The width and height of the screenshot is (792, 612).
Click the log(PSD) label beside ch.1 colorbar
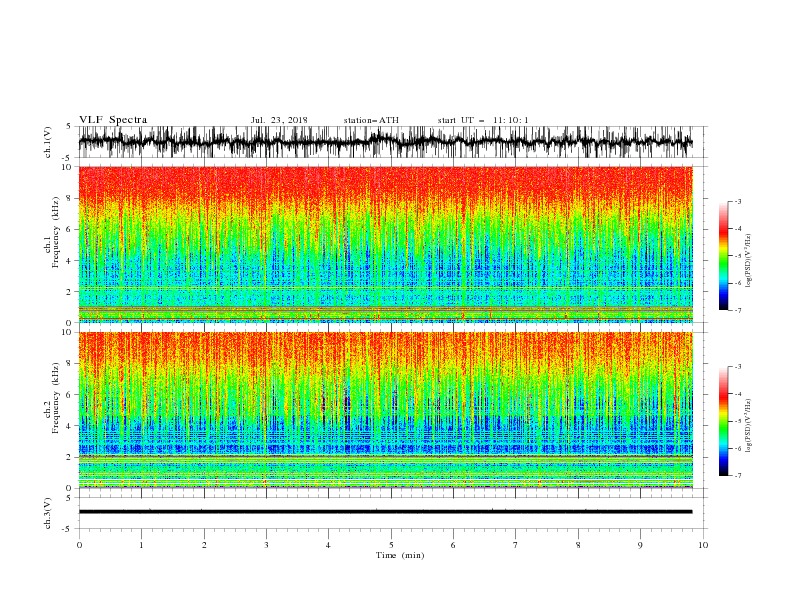tap(748, 261)
